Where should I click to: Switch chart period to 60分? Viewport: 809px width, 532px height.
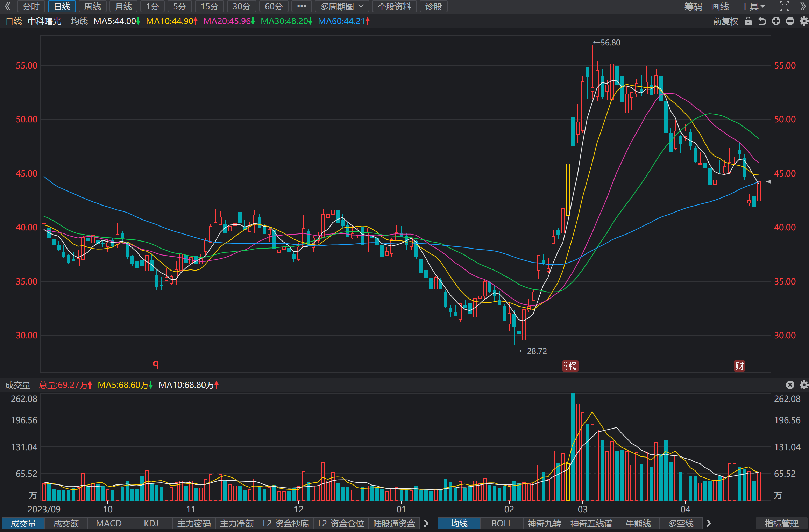tap(274, 6)
